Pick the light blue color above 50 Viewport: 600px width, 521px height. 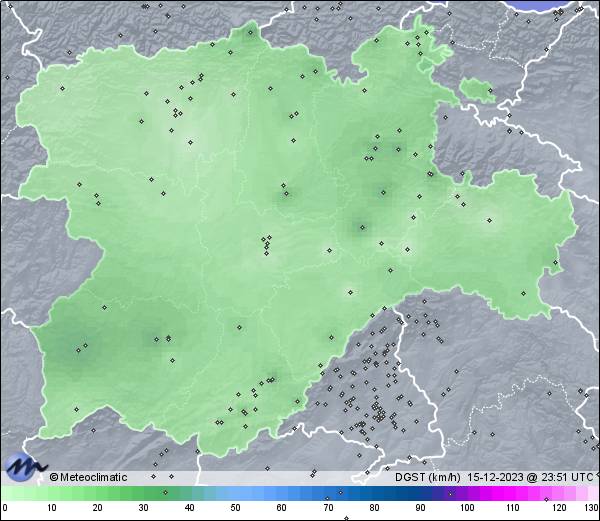click(x=235, y=493)
